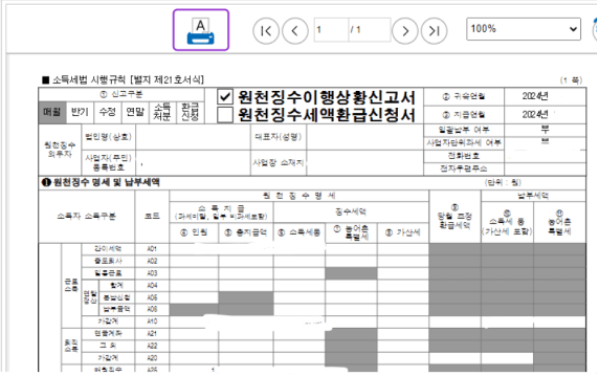This screenshot has width=597, height=374.
Task: Jump to the last page
Action: (x=434, y=31)
